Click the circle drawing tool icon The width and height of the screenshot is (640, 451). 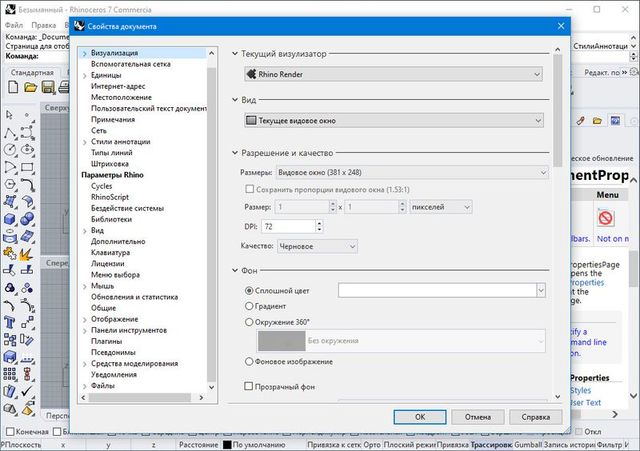9,150
